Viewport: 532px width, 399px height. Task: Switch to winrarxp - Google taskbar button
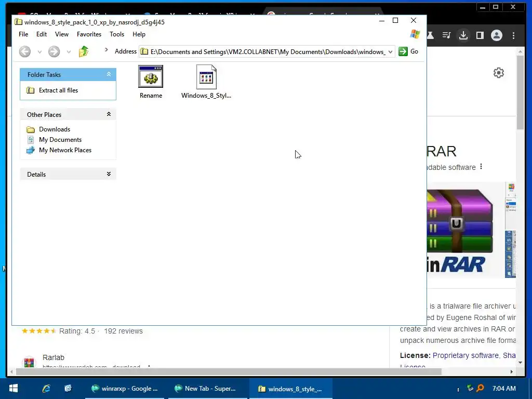click(x=125, y=389)
